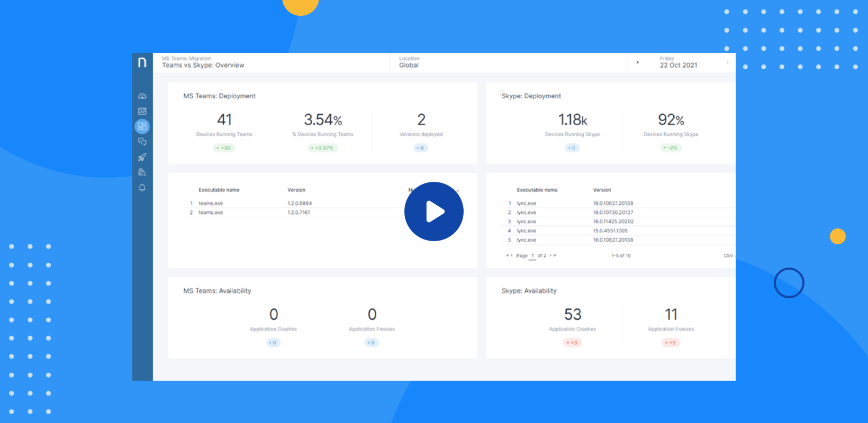The image size is (868, 423).
Task: Go to previous day arrow
Action: click(638, 62)
